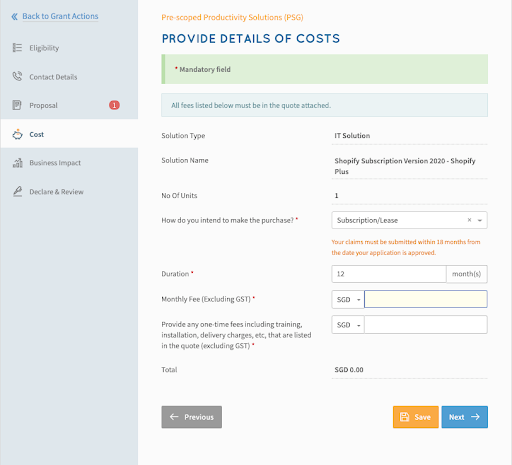Go to the Eligibility section
The image size is (512, 465).
[44, 48]
